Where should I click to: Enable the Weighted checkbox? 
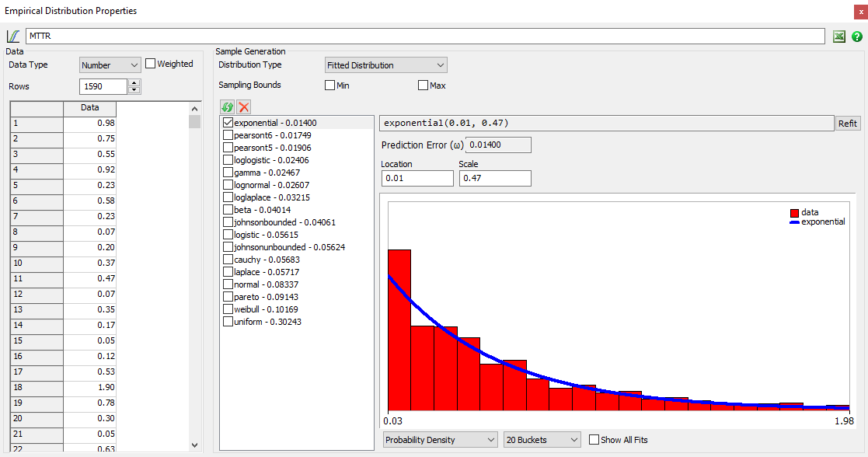click(x=151, y=64)
